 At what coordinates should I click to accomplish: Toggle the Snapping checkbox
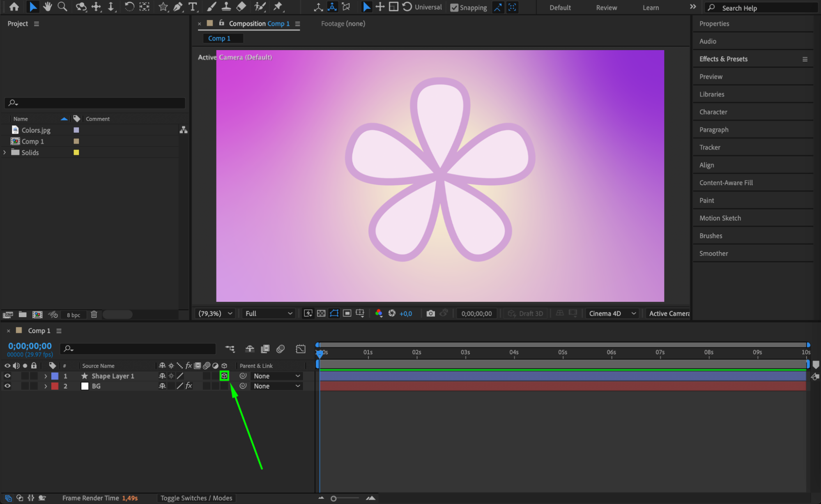pyautogui.click(x=454, y=7)
